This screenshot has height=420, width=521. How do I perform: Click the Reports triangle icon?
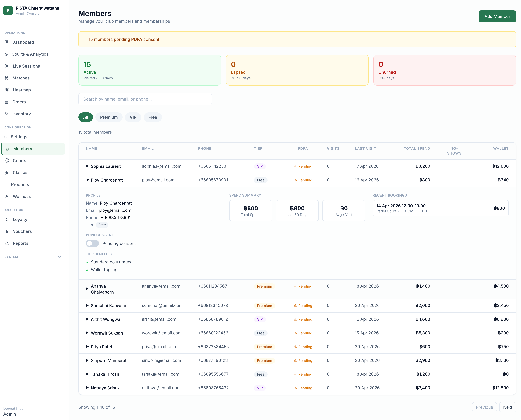[x=7, y=243]
